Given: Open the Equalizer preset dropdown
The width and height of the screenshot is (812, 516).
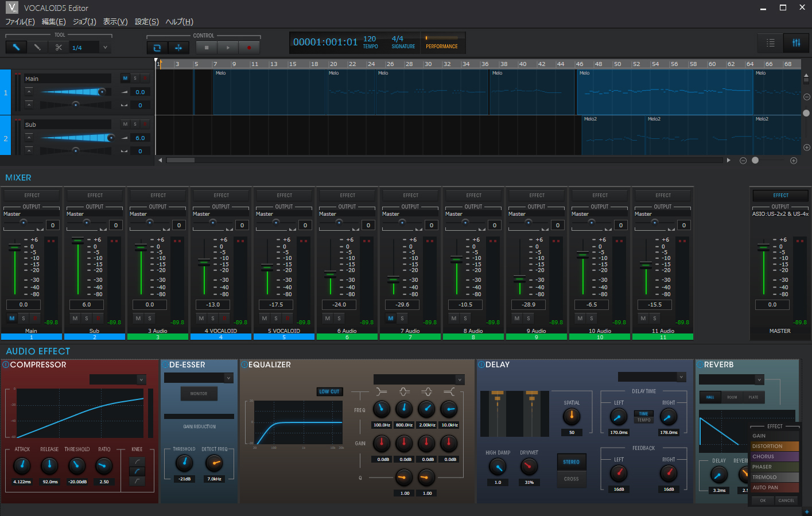Looking at the screenshot, I should click(x=460, y=379).
